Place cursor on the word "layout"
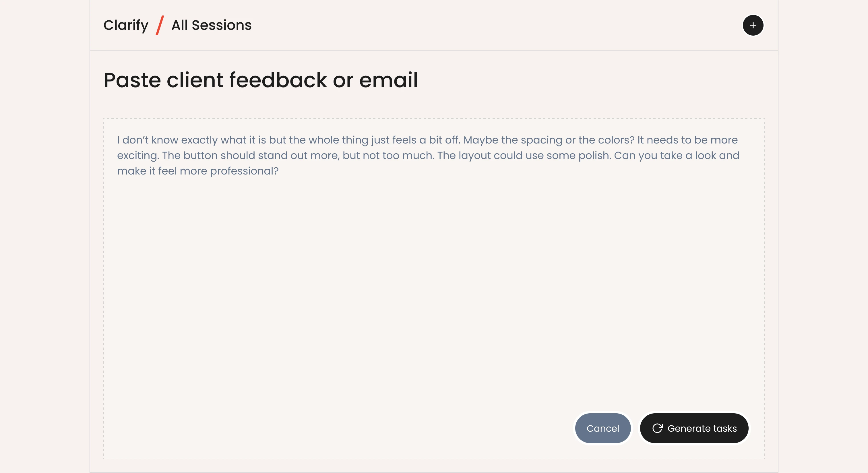This screenshot has width=868, height=473. click(x=474, y=156)
